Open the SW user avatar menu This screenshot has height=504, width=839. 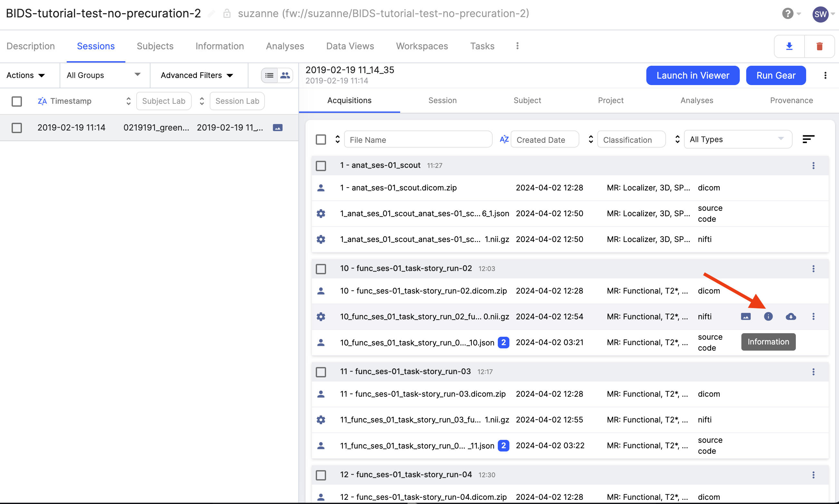(x=820, y=14)
